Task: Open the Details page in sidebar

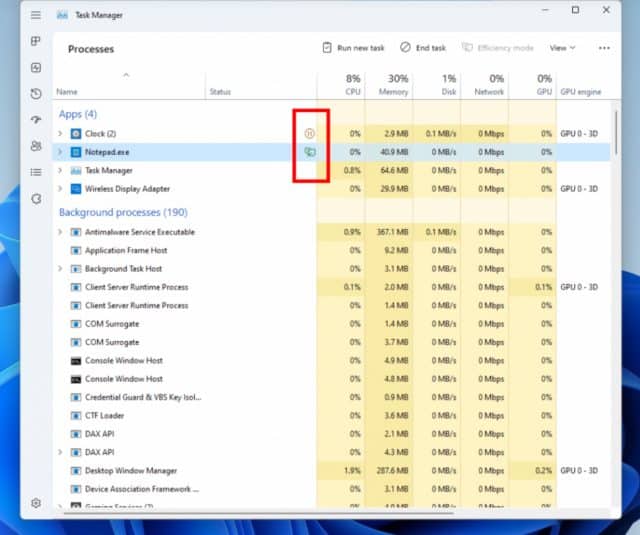Action: point(36,172)
